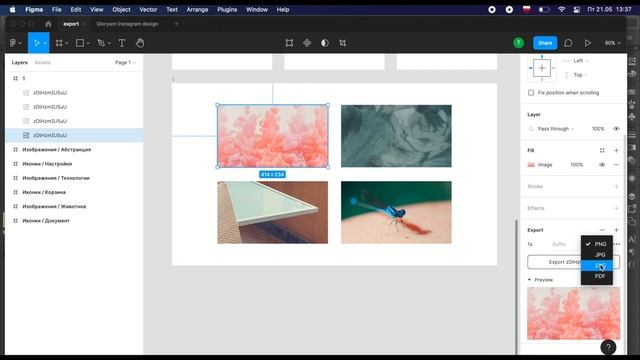
Task: Open the Plugins menu
Action: [x=227, y=9]
